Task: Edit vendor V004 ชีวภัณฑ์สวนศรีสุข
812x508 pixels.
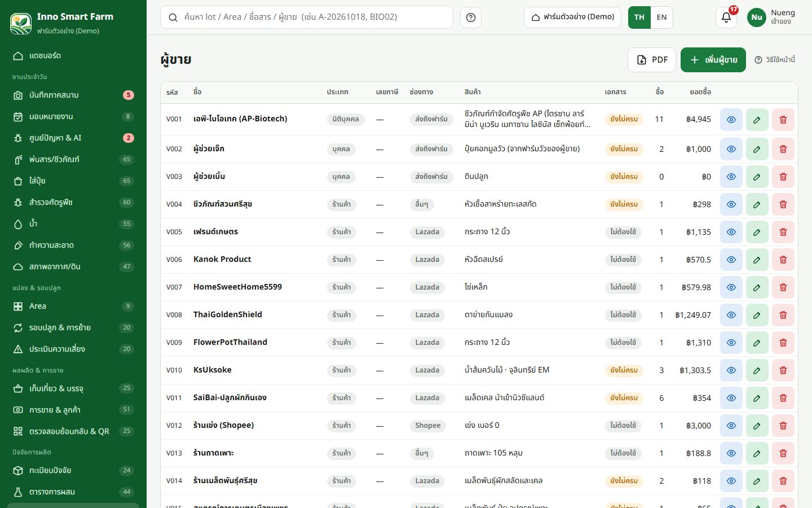Action: 757,204
